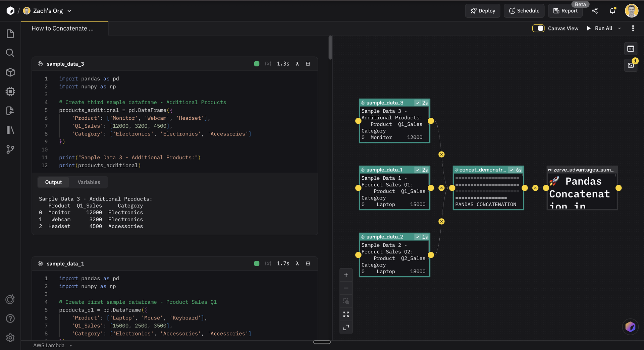Open the image gallery icon with badge
The image size is (644, 350).
point(631,65)
